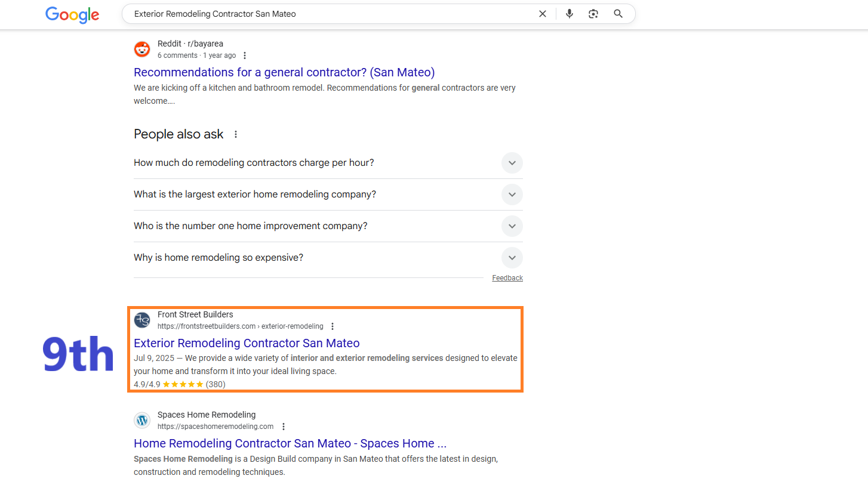Viewport: 868px width, 491px height.
Task: Click '6 comments · 1 year ago' text
Action: (196, 55)
